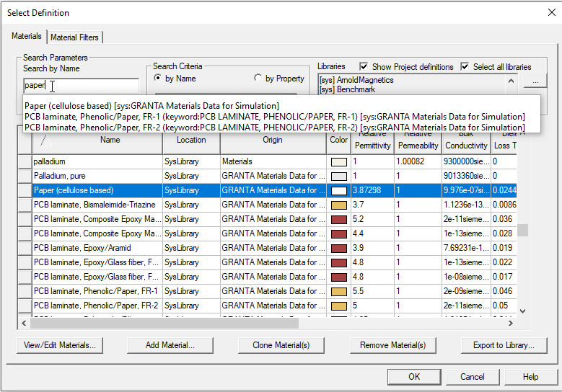The height and width of the screenshot is (392, 562).
Task: Click the horizontal scrollbar thumb
Action: (164, 324)
